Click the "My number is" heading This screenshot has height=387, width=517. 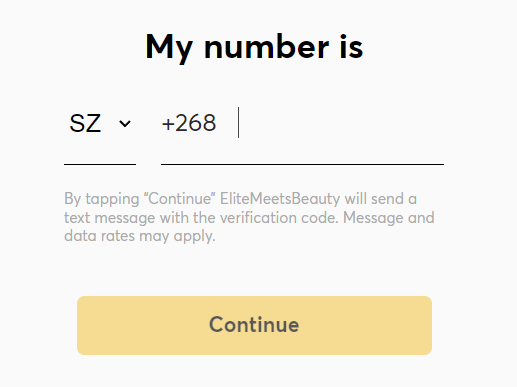click(254, 47)
